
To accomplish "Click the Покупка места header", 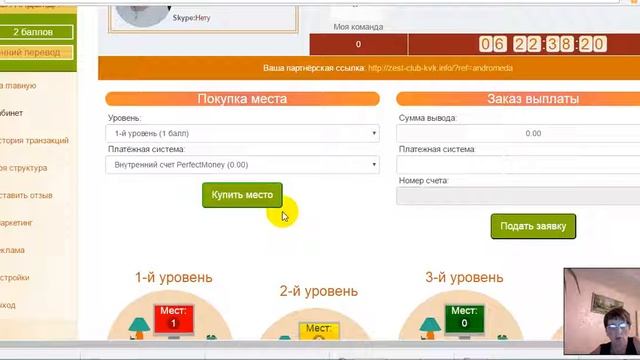I will click(x=242, y=99).
